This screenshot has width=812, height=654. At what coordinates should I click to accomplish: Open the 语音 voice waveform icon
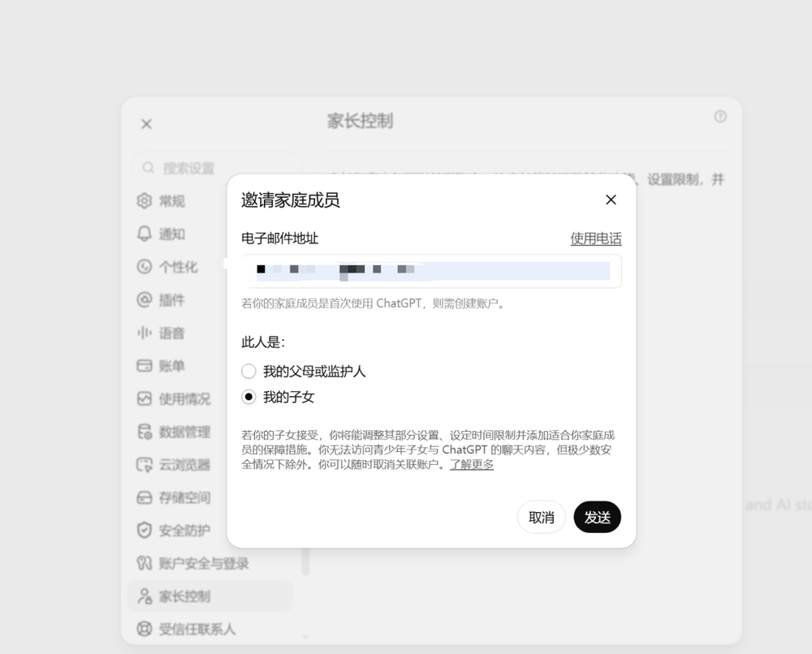click(145, 333)
